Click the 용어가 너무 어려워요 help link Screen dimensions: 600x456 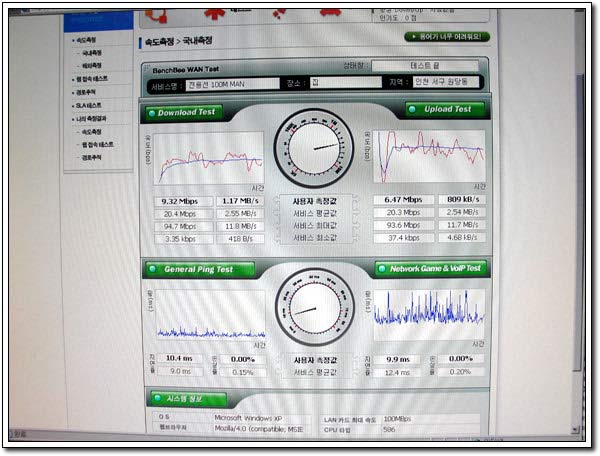click(447, 37)
